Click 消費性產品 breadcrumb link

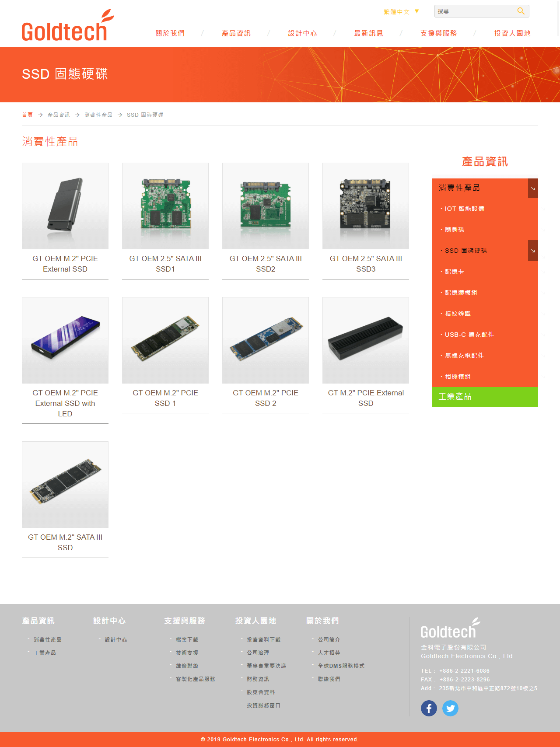(98, 115)
